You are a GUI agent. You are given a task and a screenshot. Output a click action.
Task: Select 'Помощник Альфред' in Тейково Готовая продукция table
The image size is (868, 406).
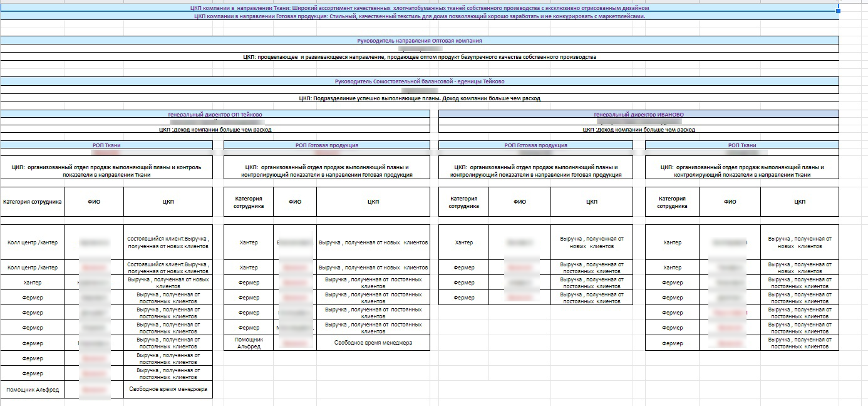pyautogui.click(x=249, y=343)
